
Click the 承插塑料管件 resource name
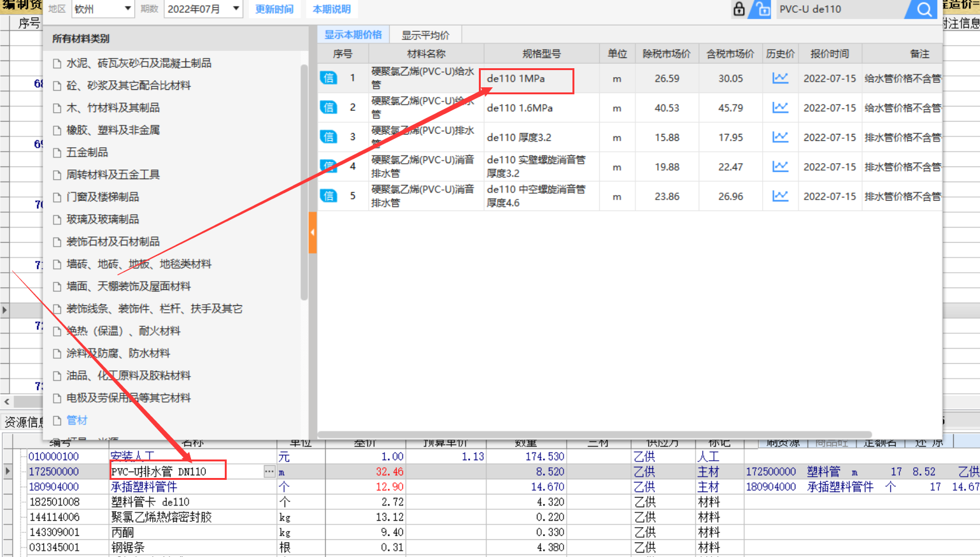[x=144, y=486]
